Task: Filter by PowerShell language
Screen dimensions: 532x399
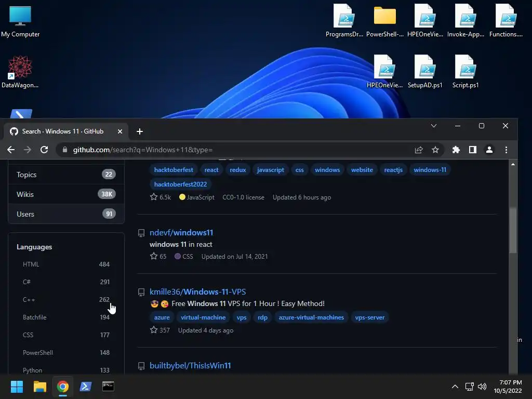Action: 66,353
